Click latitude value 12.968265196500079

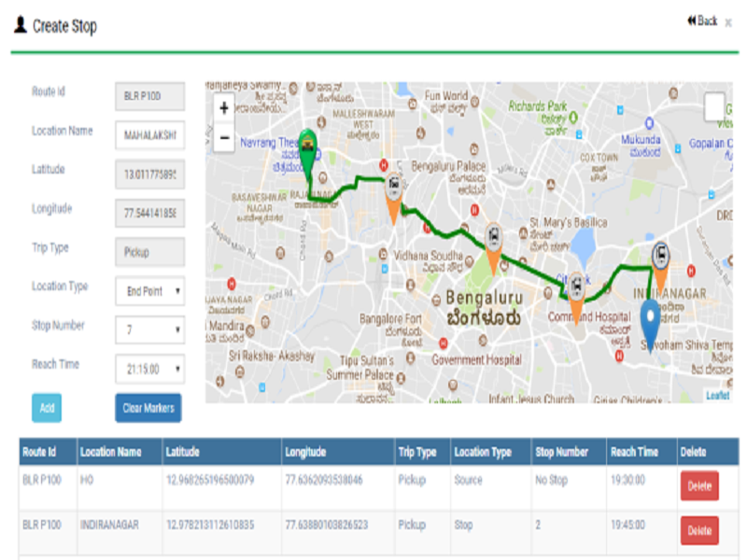tap(210, 480)
